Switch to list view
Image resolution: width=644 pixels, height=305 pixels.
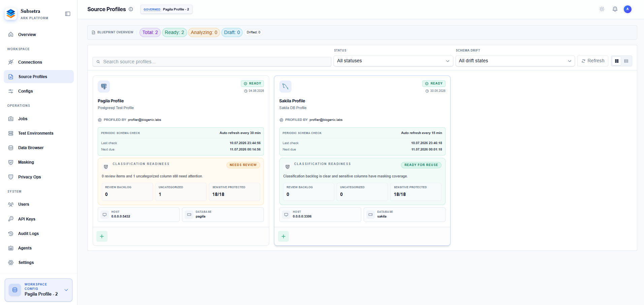click(626, 61)
